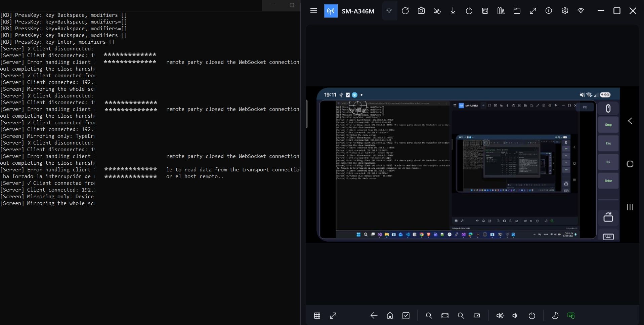
Task: Open the hamburger menu beside SM-A346M
Action: (x=314, y=11)
